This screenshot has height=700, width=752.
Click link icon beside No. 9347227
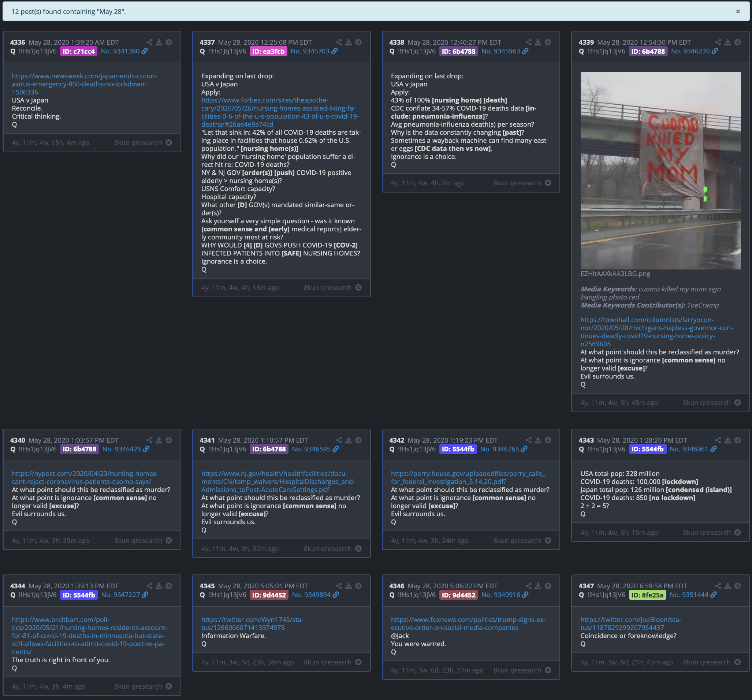coord(145,595)
